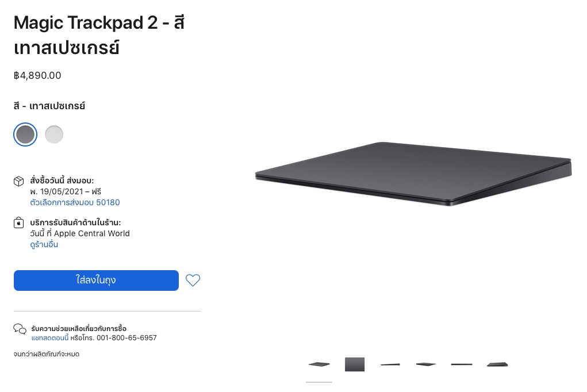Click the chat bubbles help icon

[x=20, y=329]
